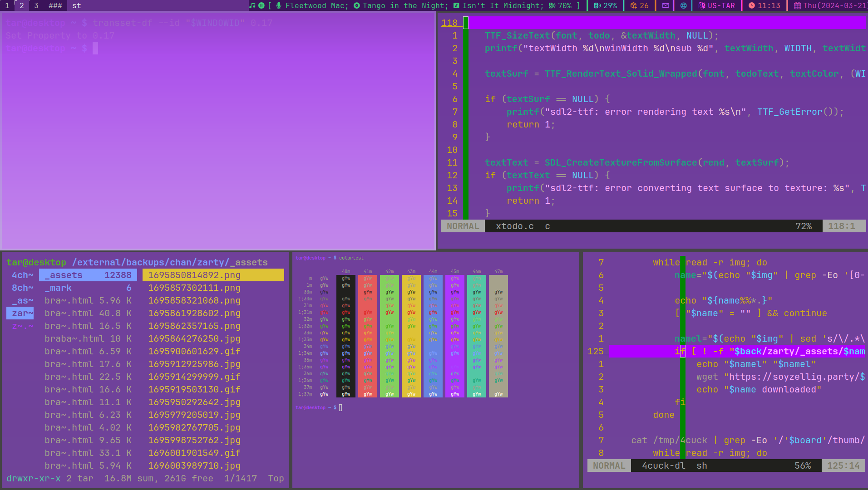Click the album disc icon before Tango
Viewport: 868px width, 490px height.
point(356,5)
